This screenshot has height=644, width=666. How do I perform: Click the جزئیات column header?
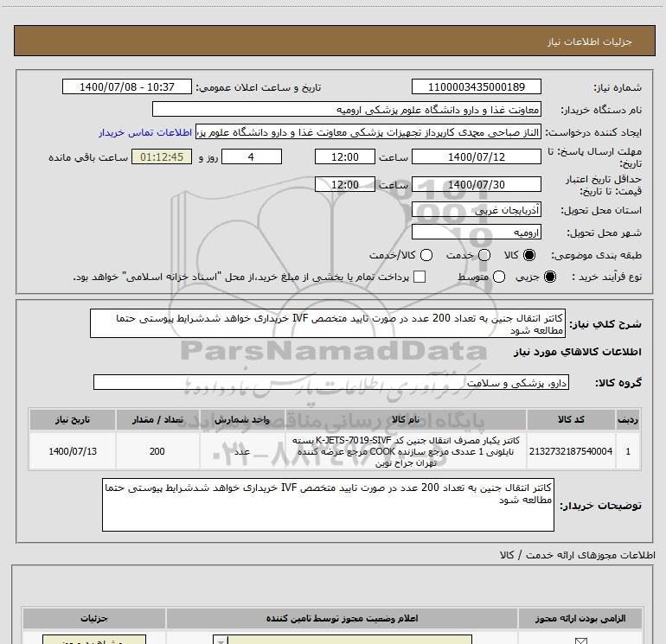coord(94,618)
